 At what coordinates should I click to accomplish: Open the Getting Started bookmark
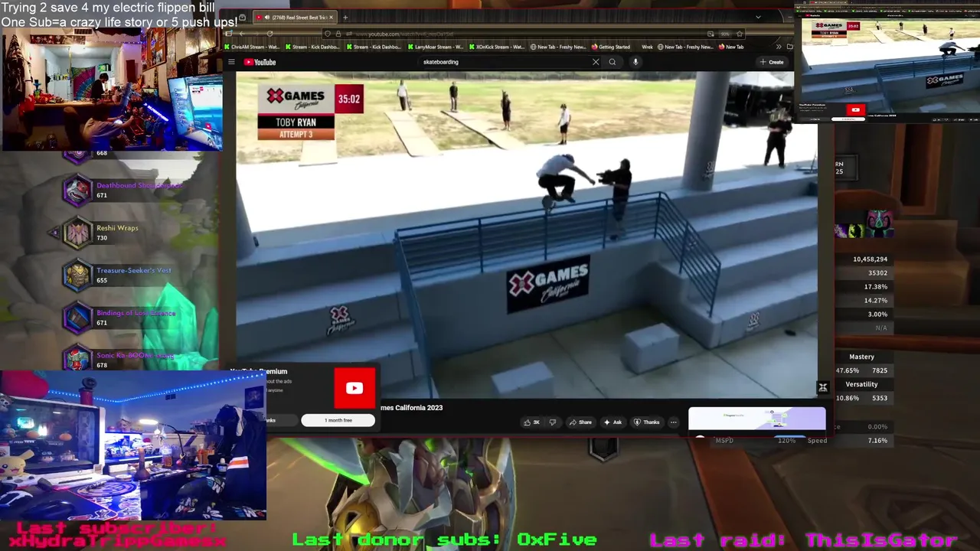tap(610, 47)
